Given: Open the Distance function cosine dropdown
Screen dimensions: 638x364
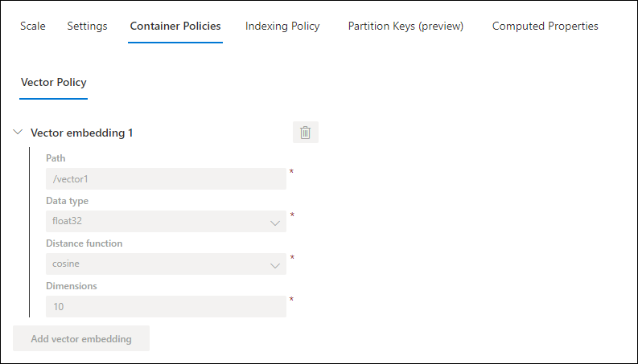Looking at the screenshot, I should click(166, 264).
